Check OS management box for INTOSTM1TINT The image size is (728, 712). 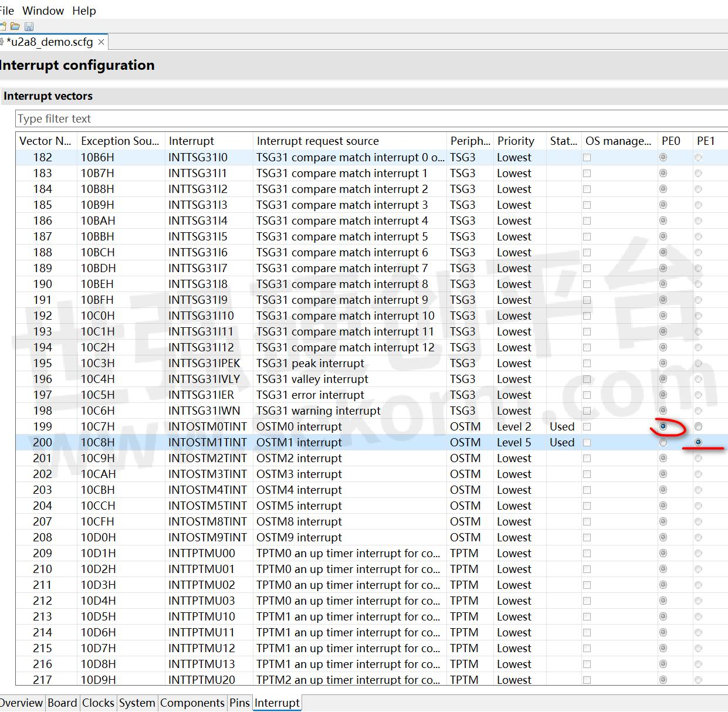coord(587,442)
